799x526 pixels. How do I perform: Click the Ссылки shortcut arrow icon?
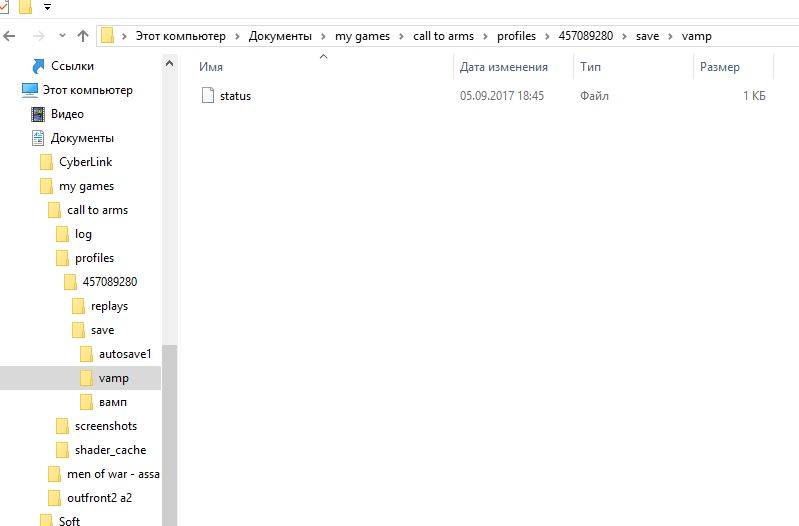(38, 66)
